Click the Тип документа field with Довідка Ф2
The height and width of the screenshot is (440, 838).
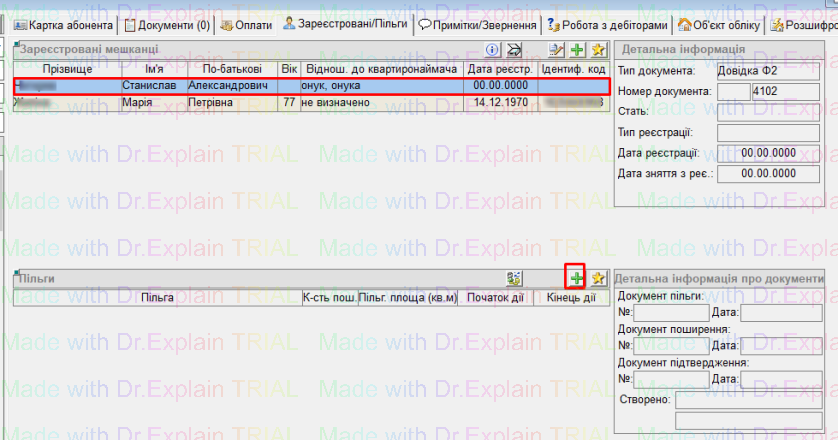click(x=760, y=71)
